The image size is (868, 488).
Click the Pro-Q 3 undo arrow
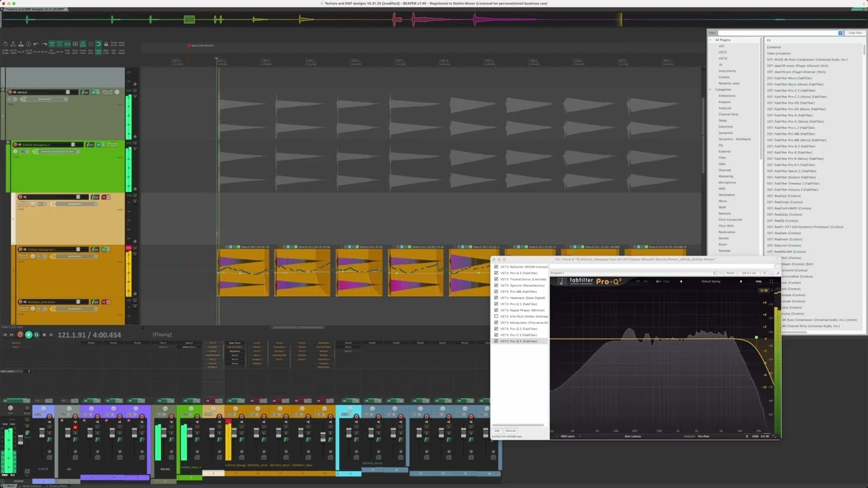(x=638, y=281)
